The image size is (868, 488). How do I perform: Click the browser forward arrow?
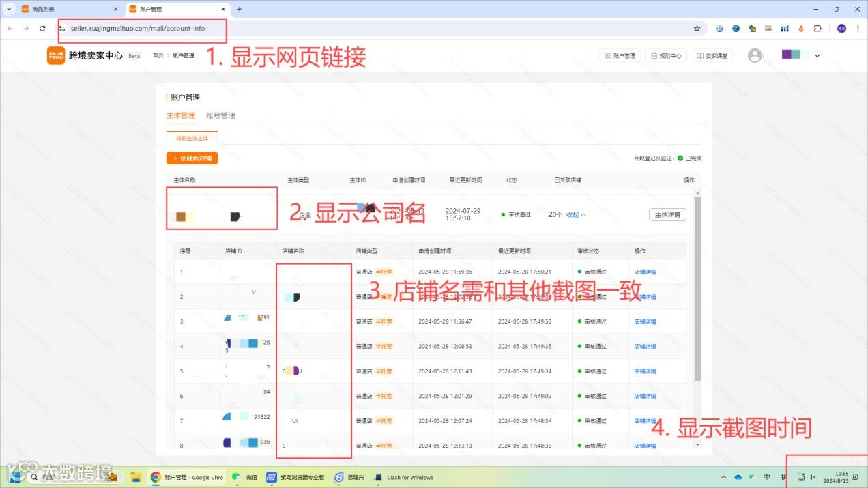pyautogui.click(x=26, y=29)
